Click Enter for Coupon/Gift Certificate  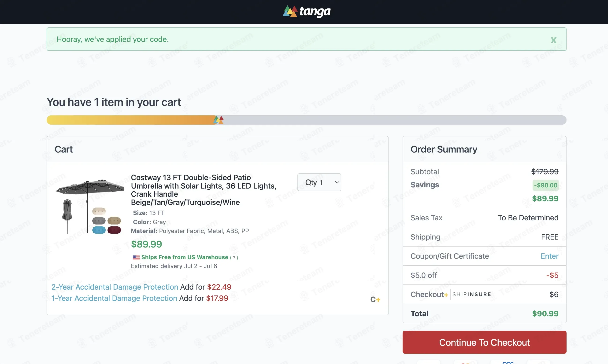tap(549, 256)
